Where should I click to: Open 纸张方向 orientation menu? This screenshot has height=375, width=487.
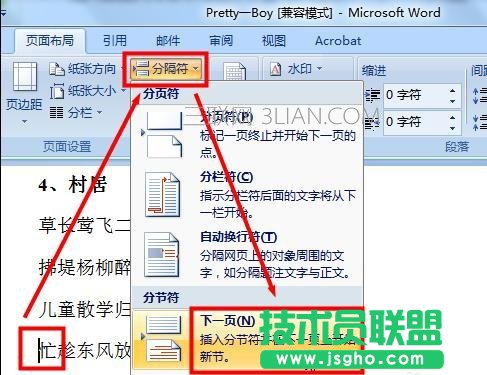click(86, 69)
